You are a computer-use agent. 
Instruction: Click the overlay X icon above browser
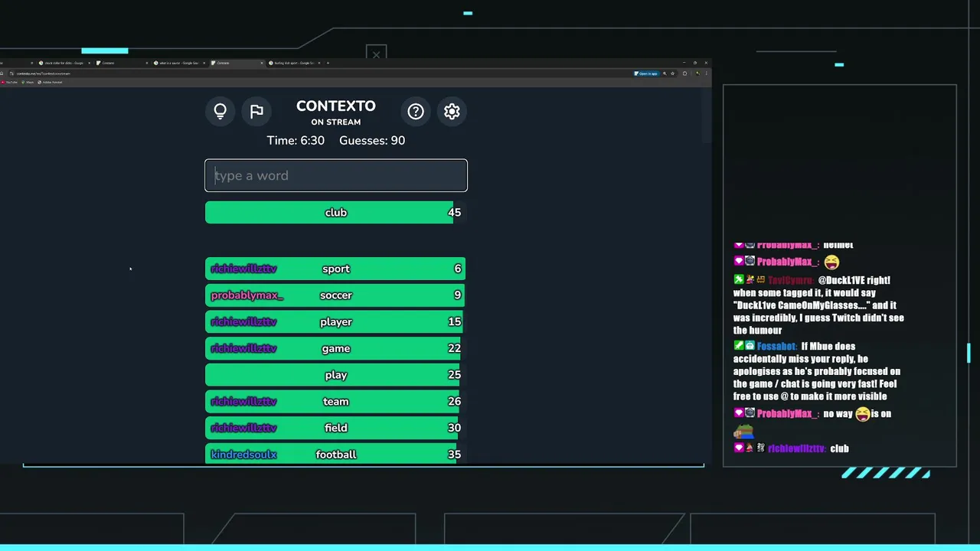(376, 54)
